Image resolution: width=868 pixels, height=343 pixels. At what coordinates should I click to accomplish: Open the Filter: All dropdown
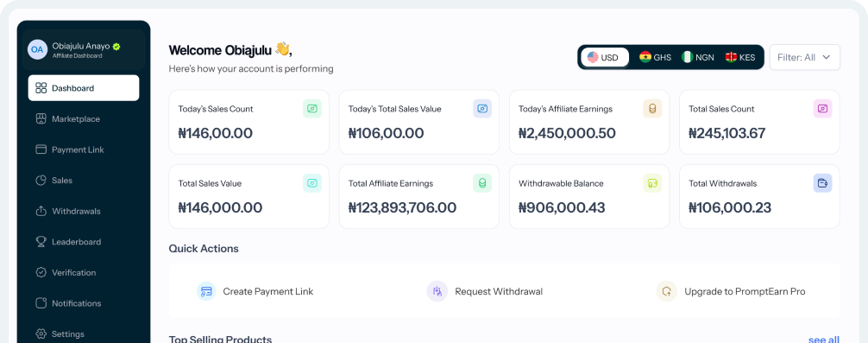pos(805,57)
